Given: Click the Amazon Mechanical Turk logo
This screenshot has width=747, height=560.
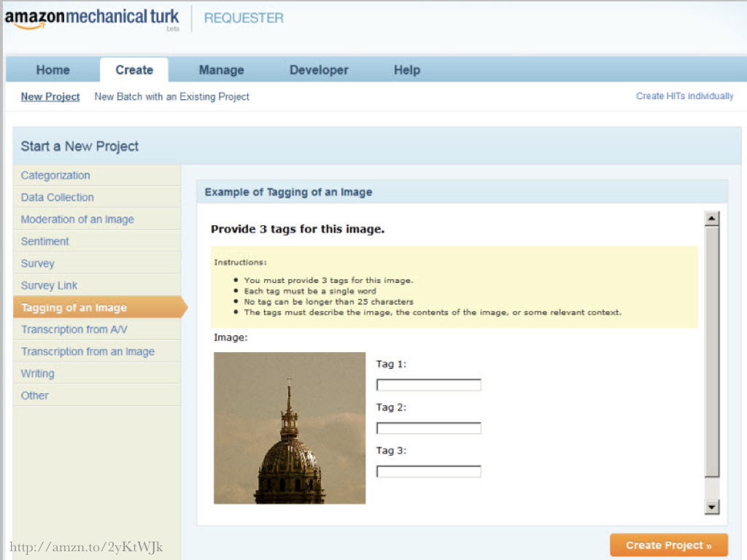Looking at the screenshot, I should [x=92, y=19].
